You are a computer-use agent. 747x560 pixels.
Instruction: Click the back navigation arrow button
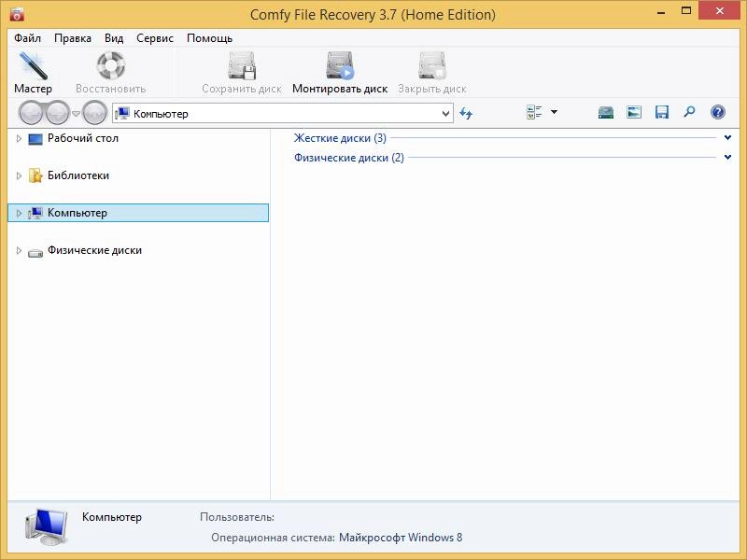(32, 113)
